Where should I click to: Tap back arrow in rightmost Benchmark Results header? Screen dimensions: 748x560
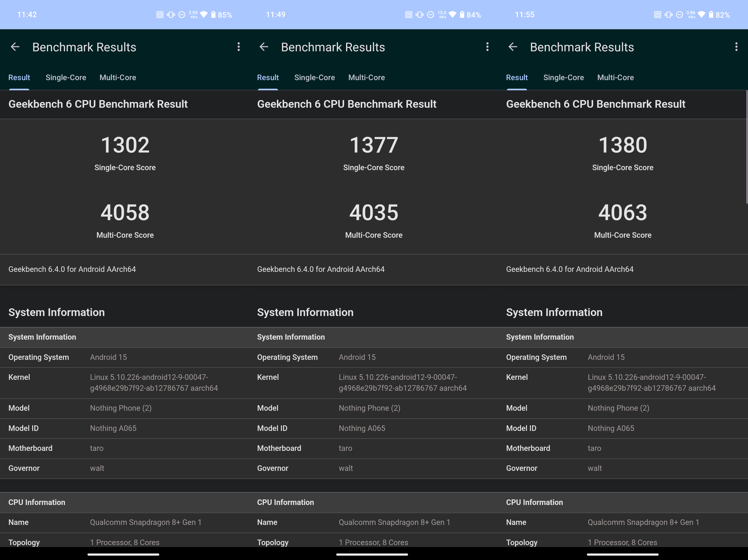(x=513, y=47)
